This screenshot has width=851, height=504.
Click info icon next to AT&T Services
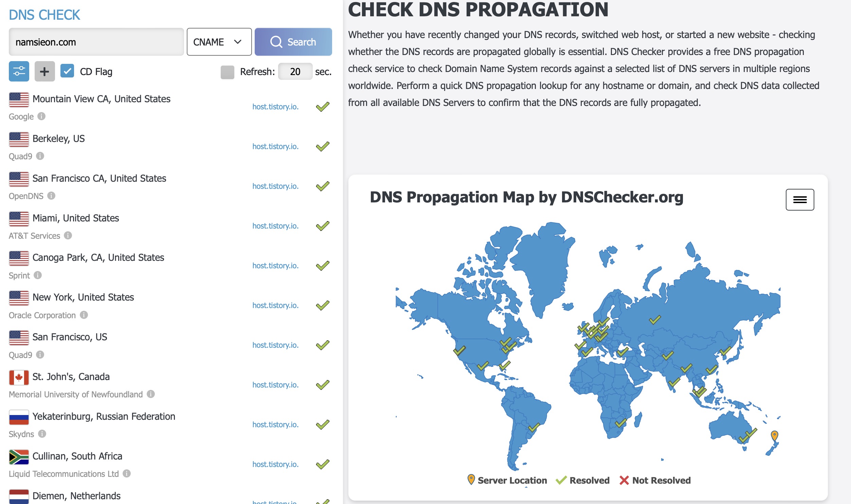tap(68, 236)
